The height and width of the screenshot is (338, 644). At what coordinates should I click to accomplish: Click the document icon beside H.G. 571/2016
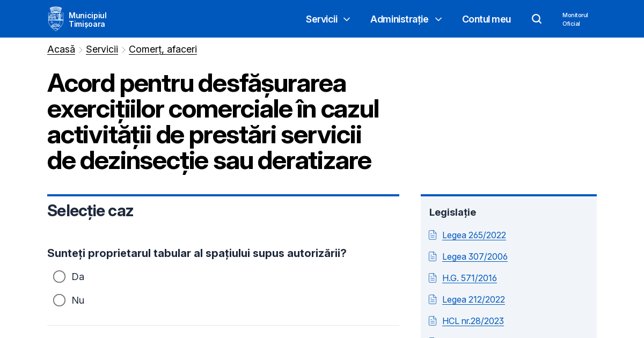pyautogui.click(x=433, y=278)
